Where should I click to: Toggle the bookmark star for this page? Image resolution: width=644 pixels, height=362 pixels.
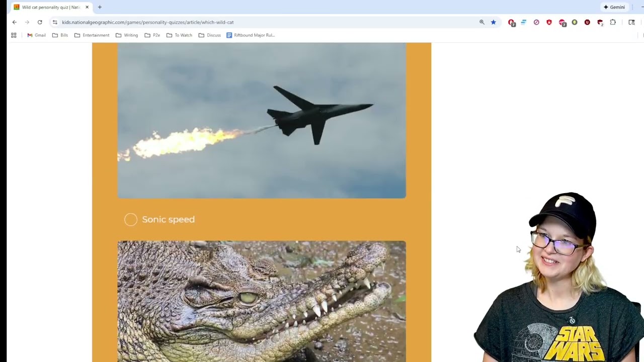coord(494,22)
